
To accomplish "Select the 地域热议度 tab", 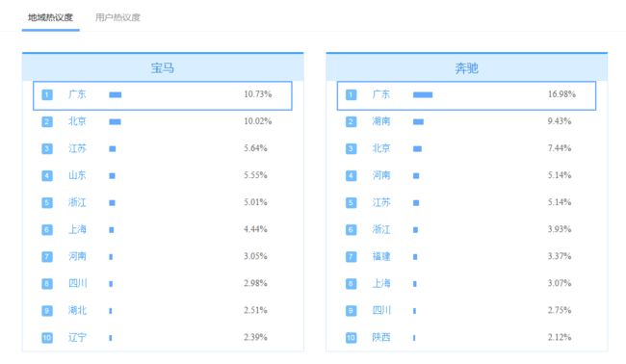I will point(50,17).
